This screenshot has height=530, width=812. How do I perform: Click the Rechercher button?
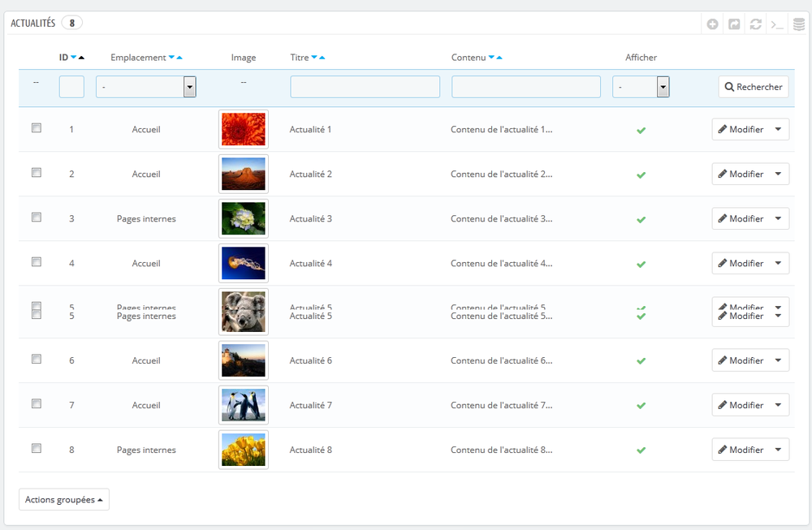[x=754, y=87]
